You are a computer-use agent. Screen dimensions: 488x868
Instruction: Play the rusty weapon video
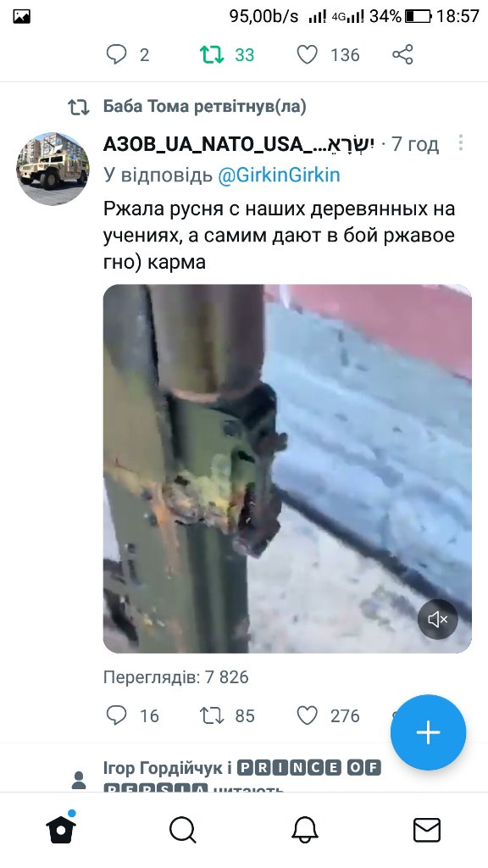[287, 468]
